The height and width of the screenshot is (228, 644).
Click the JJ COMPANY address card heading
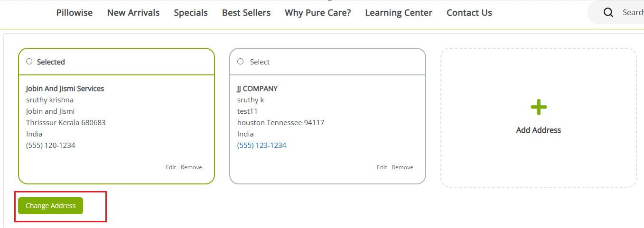pos(257,89)
